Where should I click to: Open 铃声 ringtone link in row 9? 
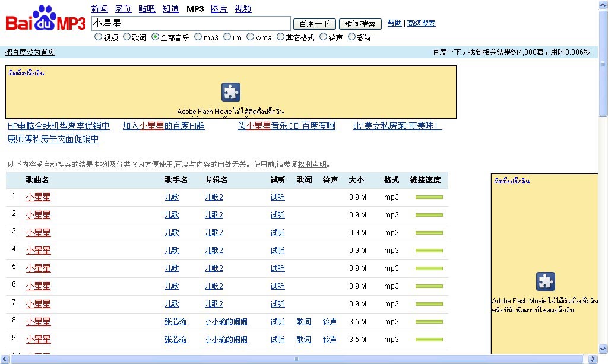point(330,340)
